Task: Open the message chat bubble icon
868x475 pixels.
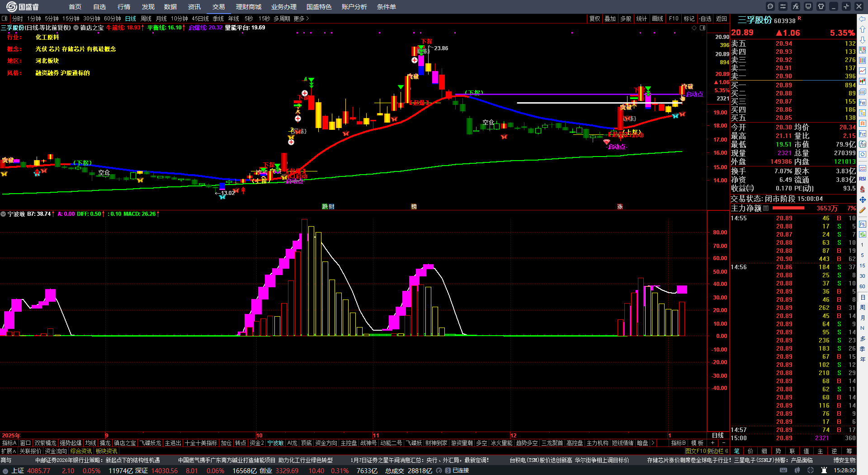Action: pos(770,6)
